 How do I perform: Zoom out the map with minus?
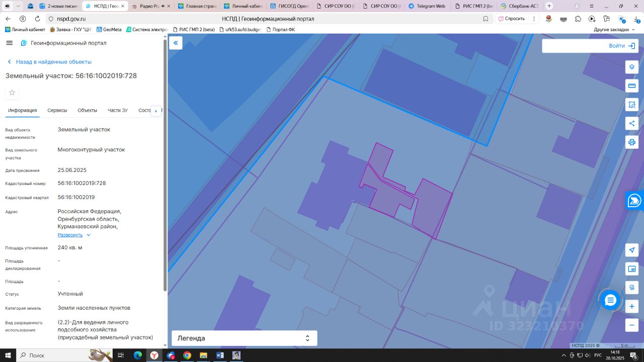(x=632, y=325)
